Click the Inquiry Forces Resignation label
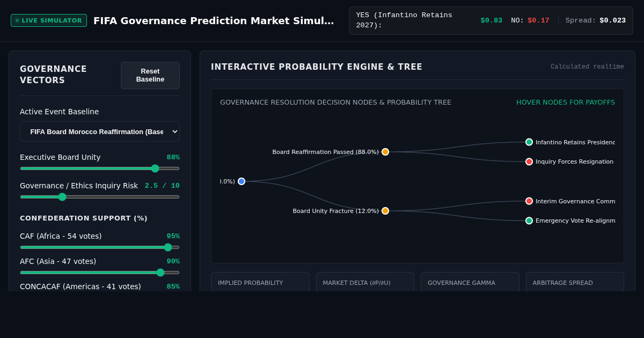Screen dimensions: 644x338 (574, 161)
